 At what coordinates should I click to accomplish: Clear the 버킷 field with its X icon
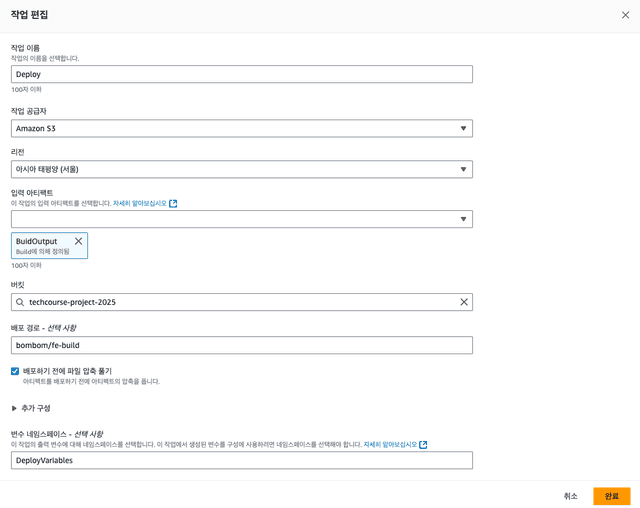(464, 302)
